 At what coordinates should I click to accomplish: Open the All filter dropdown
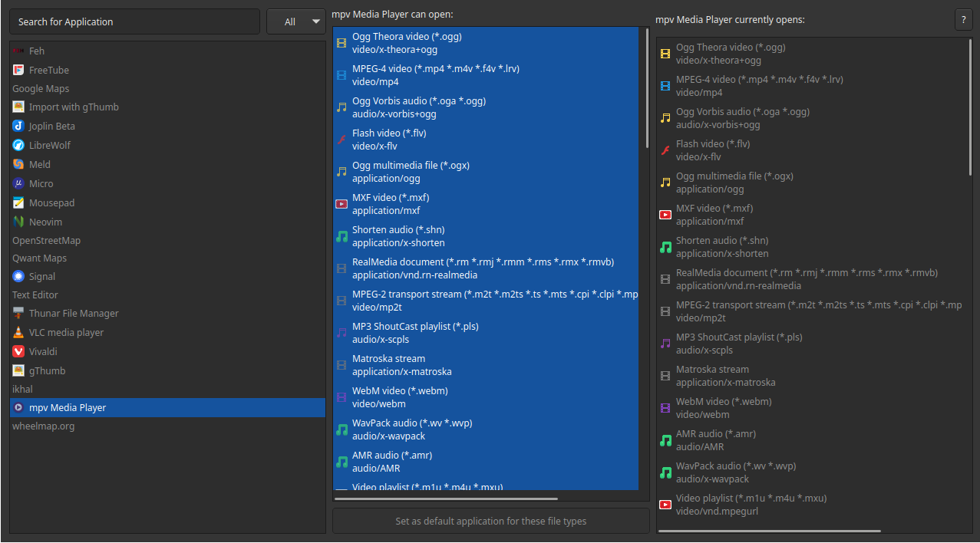point(296,21)
